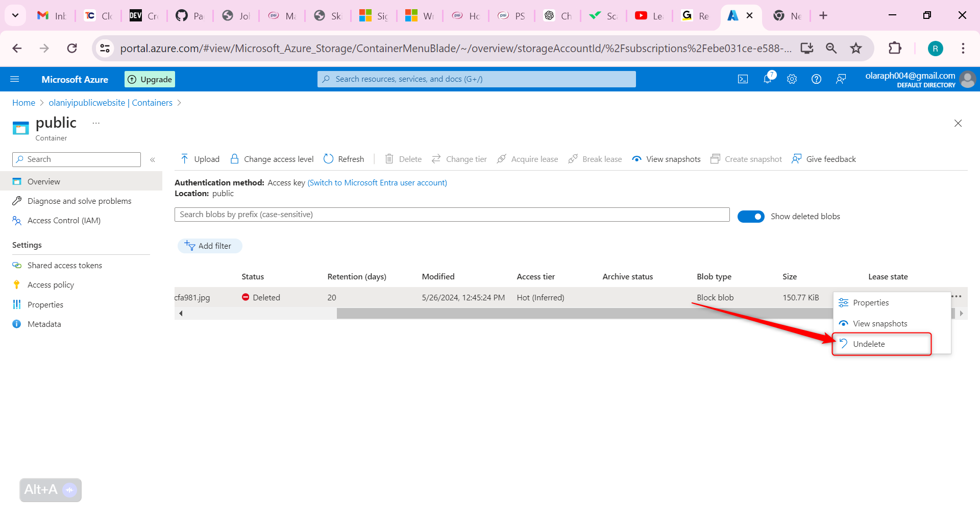Click the Access tier column header
980x521 pixels.
point(535,276)
